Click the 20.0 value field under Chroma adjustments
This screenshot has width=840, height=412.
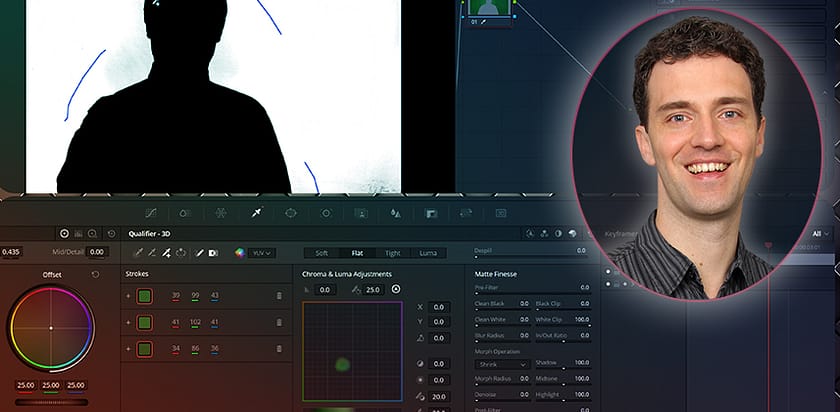(438, 397)
